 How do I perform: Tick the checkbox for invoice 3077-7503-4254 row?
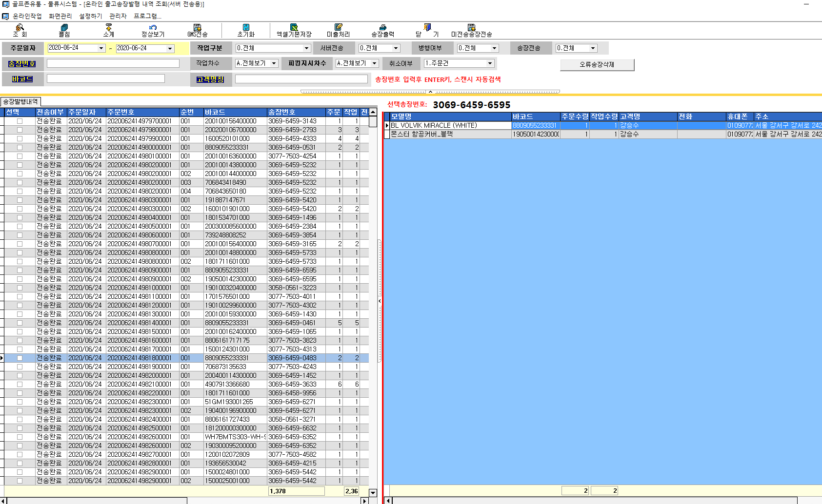point(20,156)
